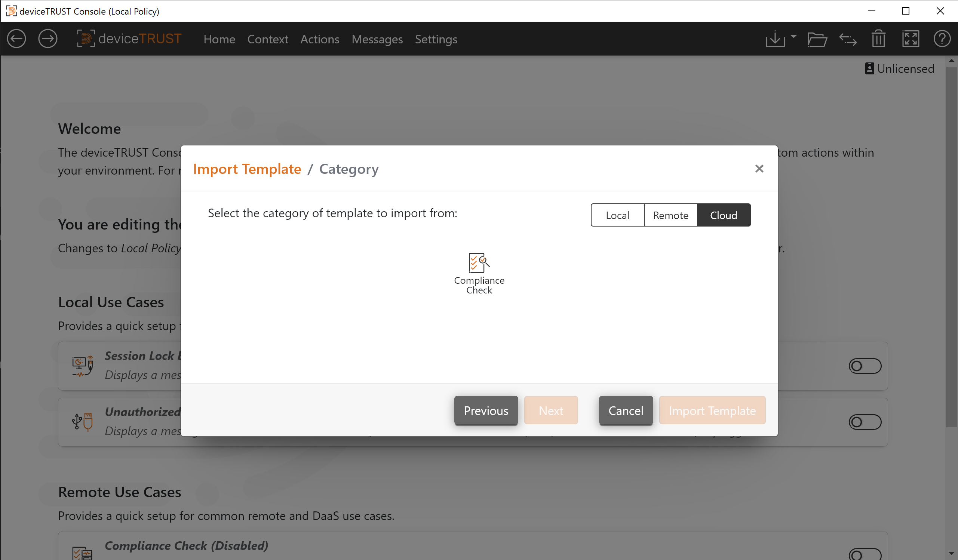958x560 pixels.
Task: Select the Compliance Check template category
Action: pyautogui.click(x=479, y=273)
